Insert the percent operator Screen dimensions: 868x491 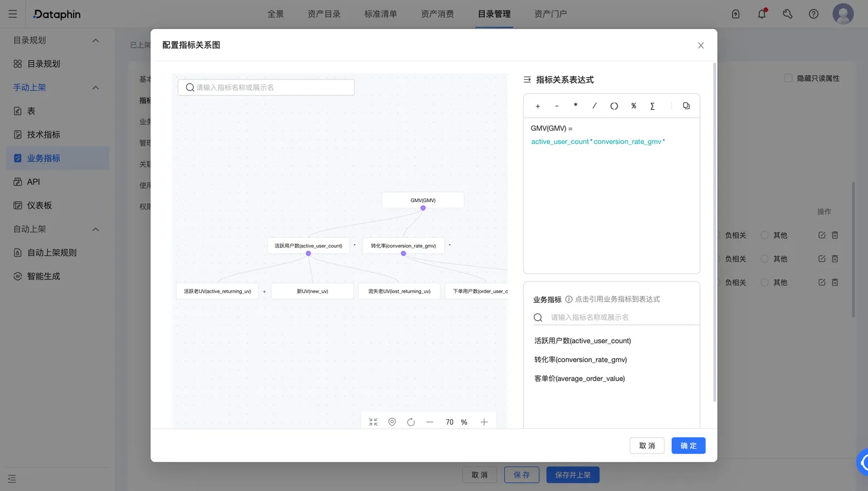[x=634, y=106]
